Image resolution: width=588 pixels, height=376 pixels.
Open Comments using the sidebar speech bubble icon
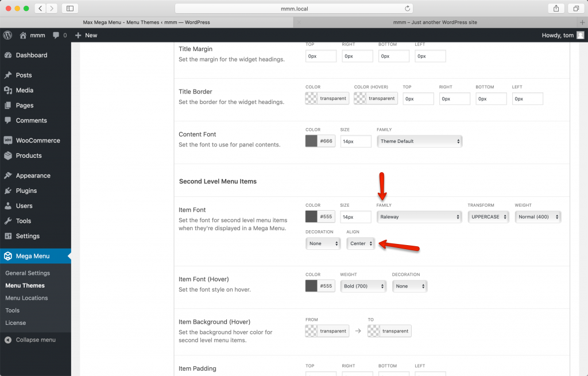pyautogui.click(x=9, y=120)
